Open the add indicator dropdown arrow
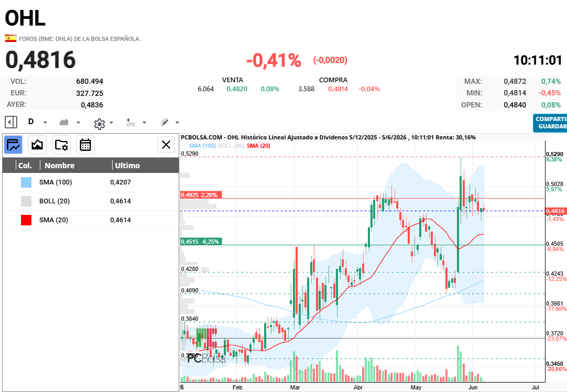Screen dimensions: 567x392 click(x=144, y=123)
